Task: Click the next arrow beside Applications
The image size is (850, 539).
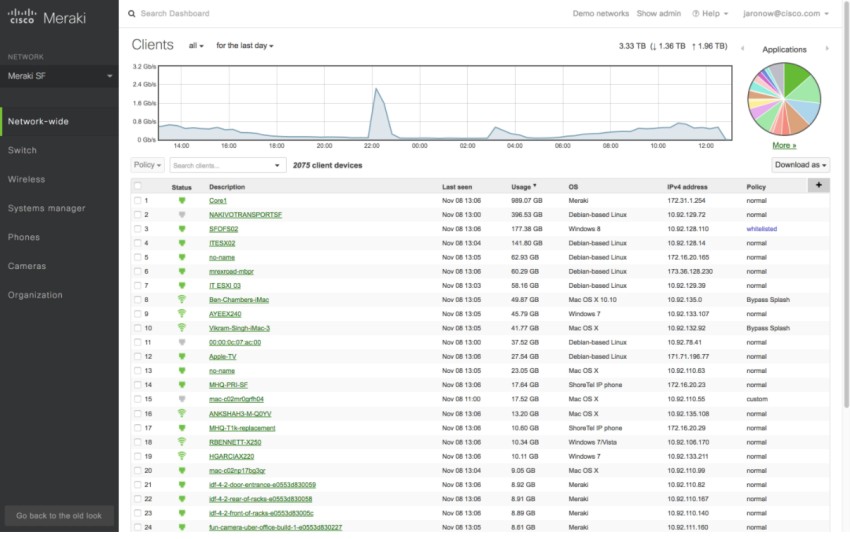Action: (x=827, y=49)
